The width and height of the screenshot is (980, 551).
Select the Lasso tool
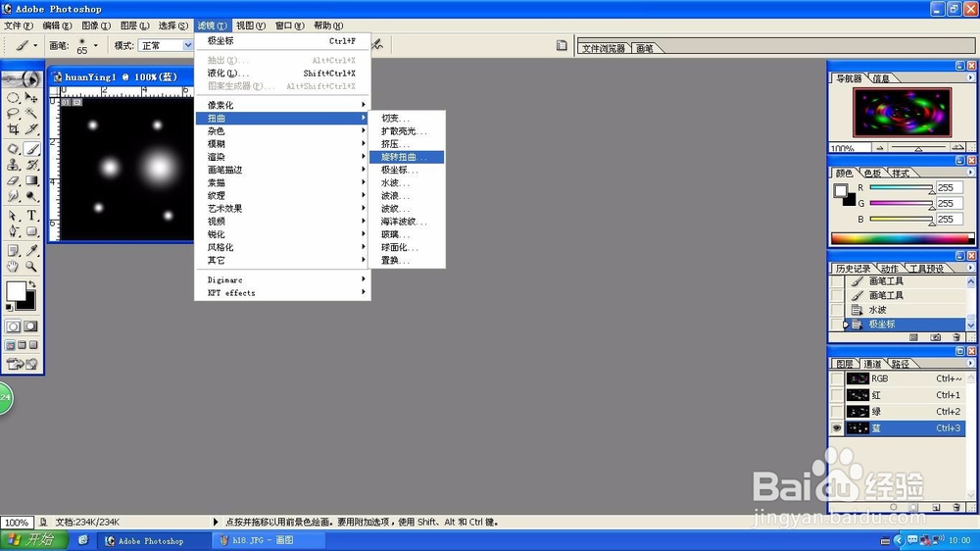click(x=13, y=113)
